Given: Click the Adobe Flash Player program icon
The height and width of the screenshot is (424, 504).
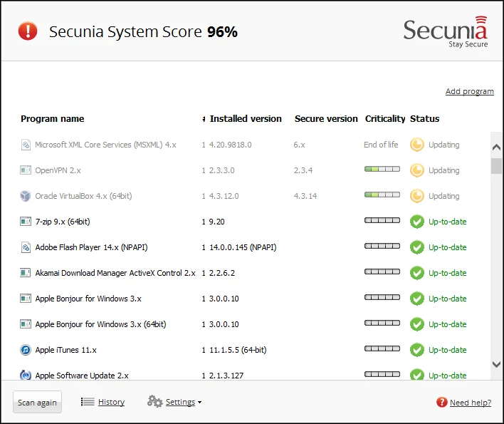Looking at the screenshot, I should (26, 247).
